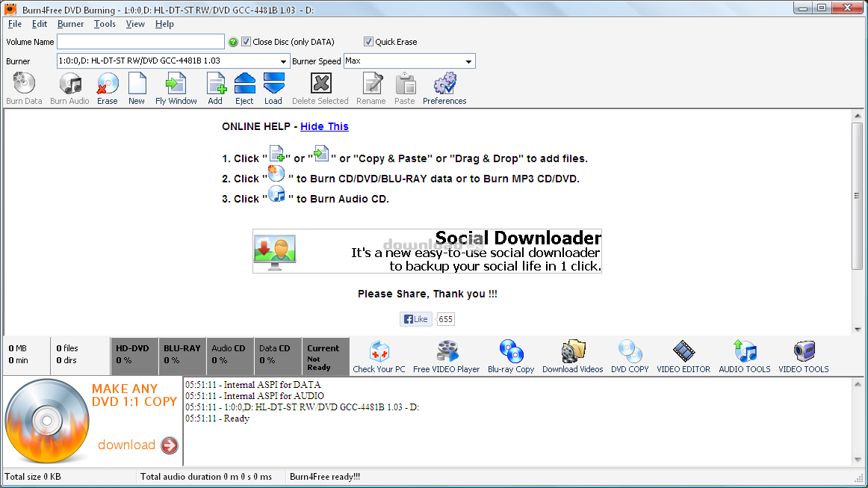Click the help pane scrollbar thumb
This screenshot has width=868, height=488.
pyautogui.click(x=858, y=196)
